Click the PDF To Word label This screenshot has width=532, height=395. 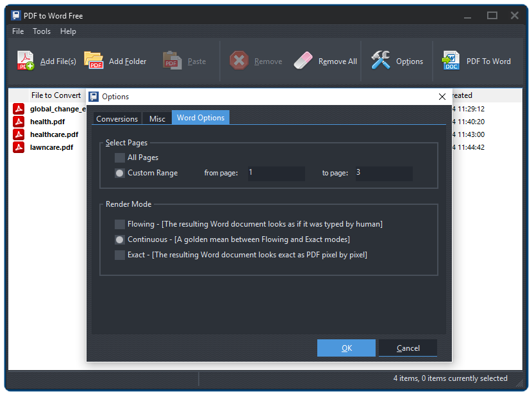pos(488,61)
